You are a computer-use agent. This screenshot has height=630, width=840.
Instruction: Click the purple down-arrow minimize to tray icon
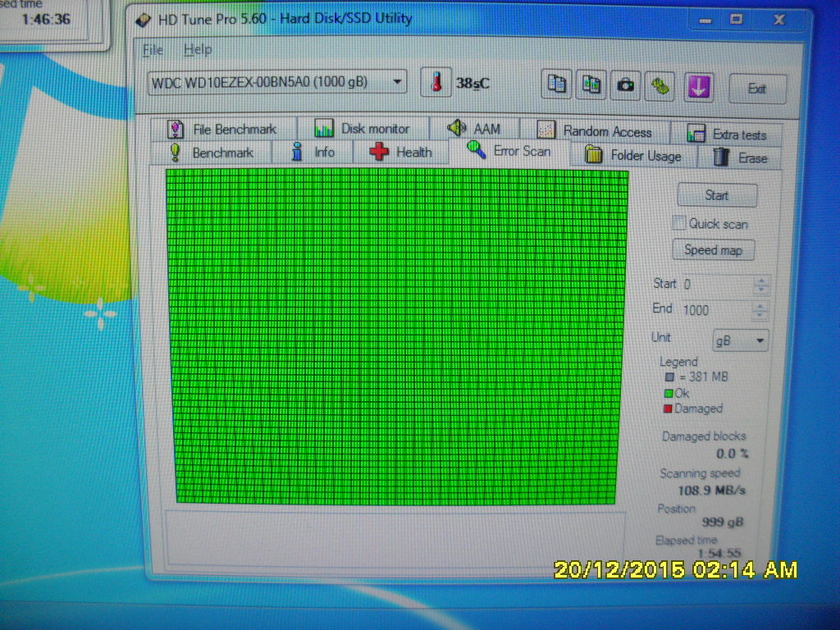tap(699, 86)
